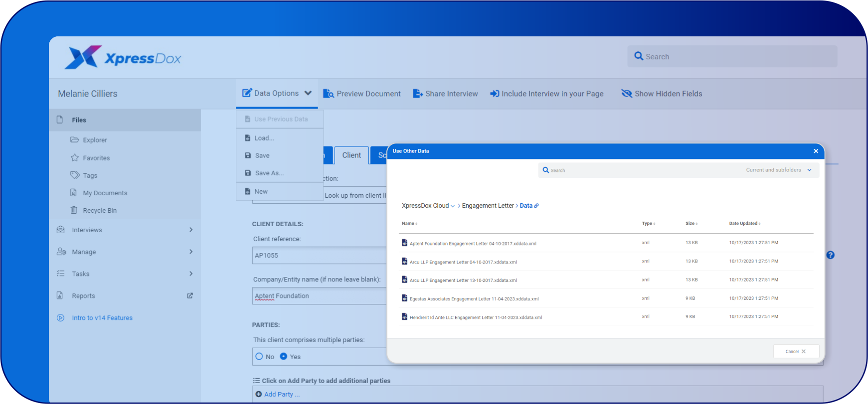868x404 pixels.
Task: Click the Data Options edit icon
Action: pos(247,93)
